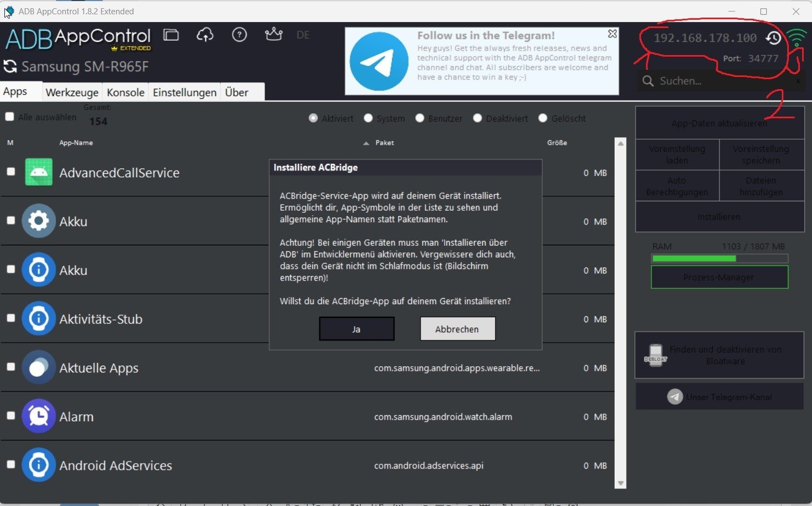
Task: Open the cloud download icon
Action: pos(205,35)
